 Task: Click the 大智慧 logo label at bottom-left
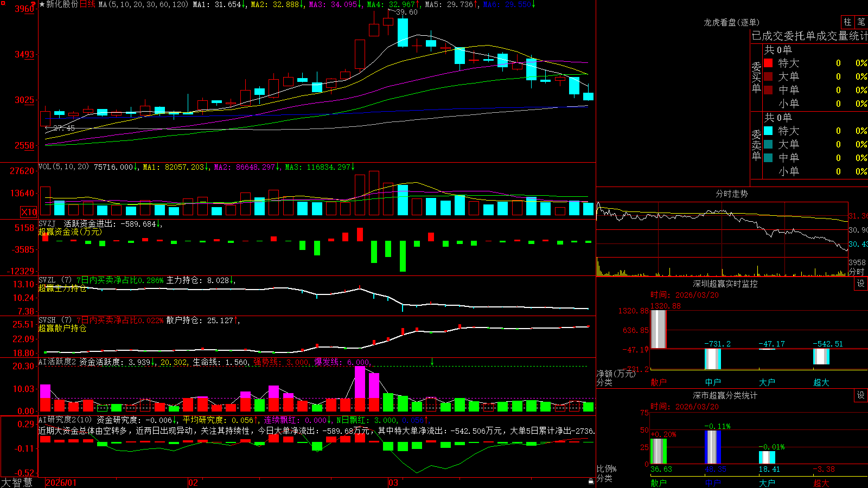pyautogui.click(x=17, y=483)
